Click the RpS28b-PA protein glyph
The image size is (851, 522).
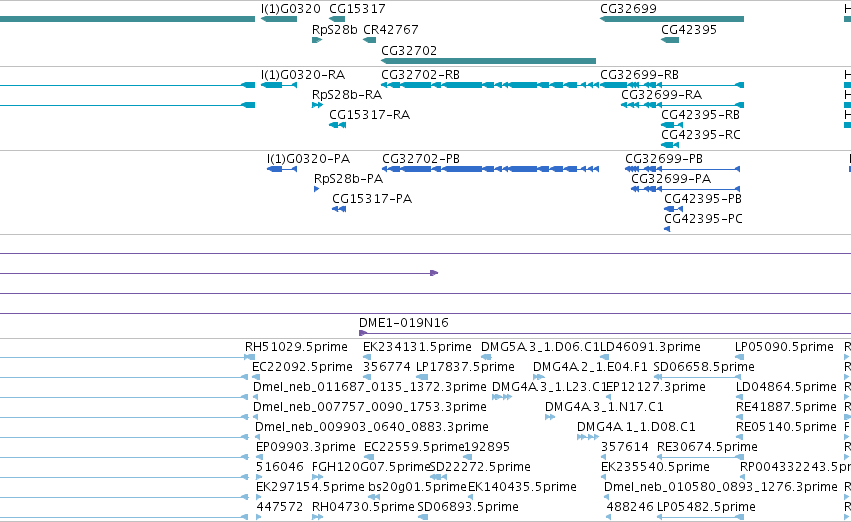(316, 189)
